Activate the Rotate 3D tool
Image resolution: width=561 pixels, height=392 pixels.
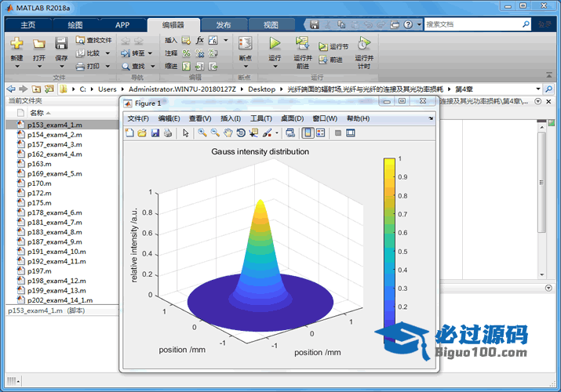point(241,133)
